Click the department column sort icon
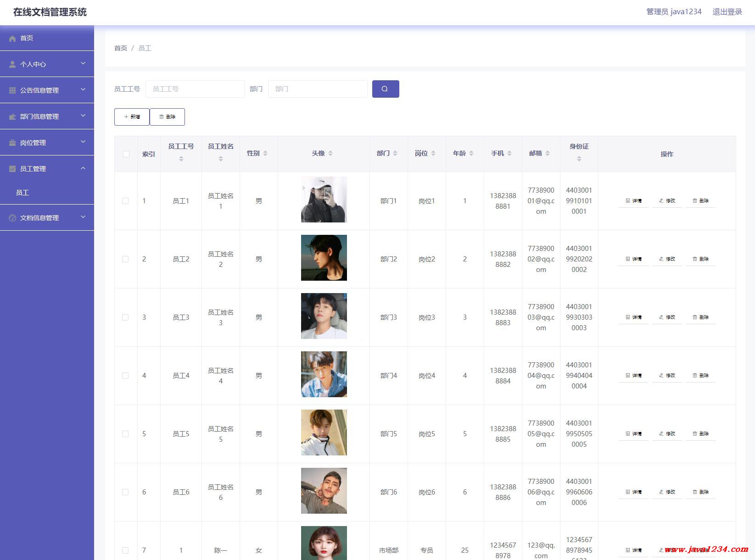 395,153
